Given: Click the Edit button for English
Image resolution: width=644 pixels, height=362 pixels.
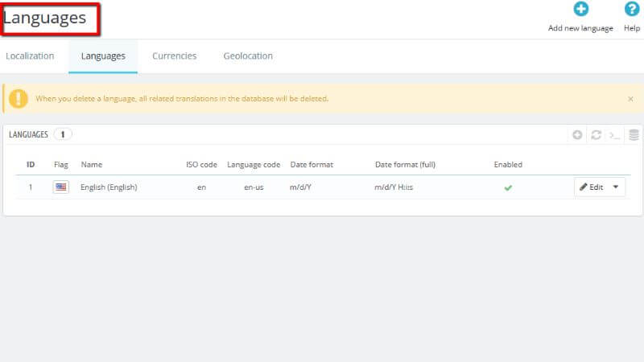Looking at the screenshot, I should click(x=592, y=187).
